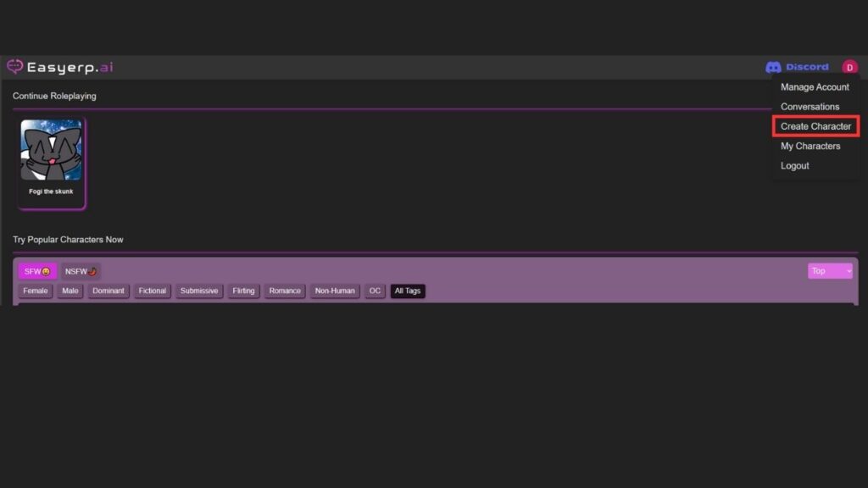The width and height of the screenshot is (868, 488).
Task: Filter by the Female tag
Action: [x=36, y=291]
